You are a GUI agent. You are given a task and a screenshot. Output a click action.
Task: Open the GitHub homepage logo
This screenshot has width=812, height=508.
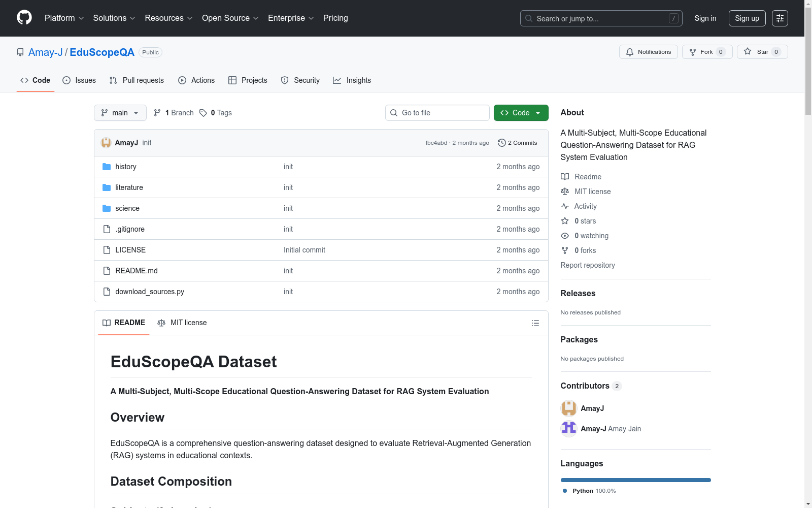pos(24,18)
